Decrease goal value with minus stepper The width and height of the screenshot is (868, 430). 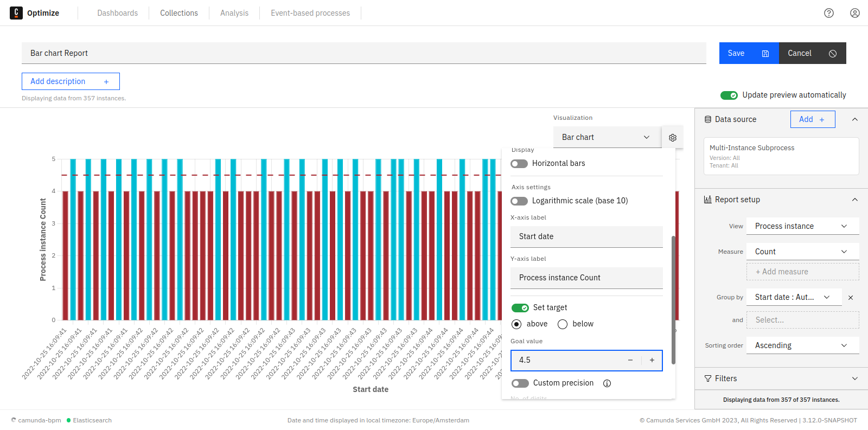pos(630,360)
